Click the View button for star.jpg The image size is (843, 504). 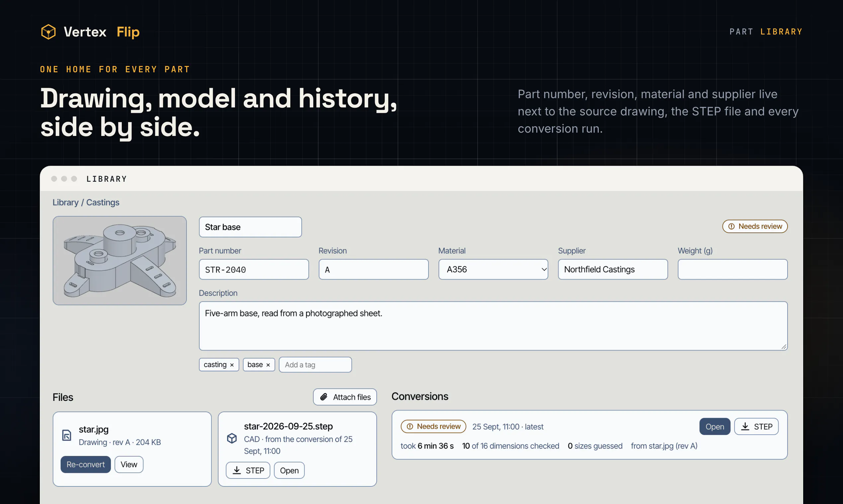129,464
